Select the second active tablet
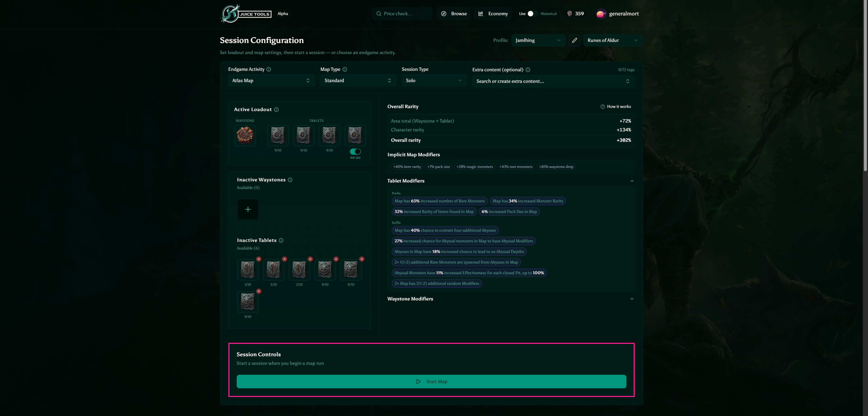Viewport: 868px width, 416px height. 304,135
